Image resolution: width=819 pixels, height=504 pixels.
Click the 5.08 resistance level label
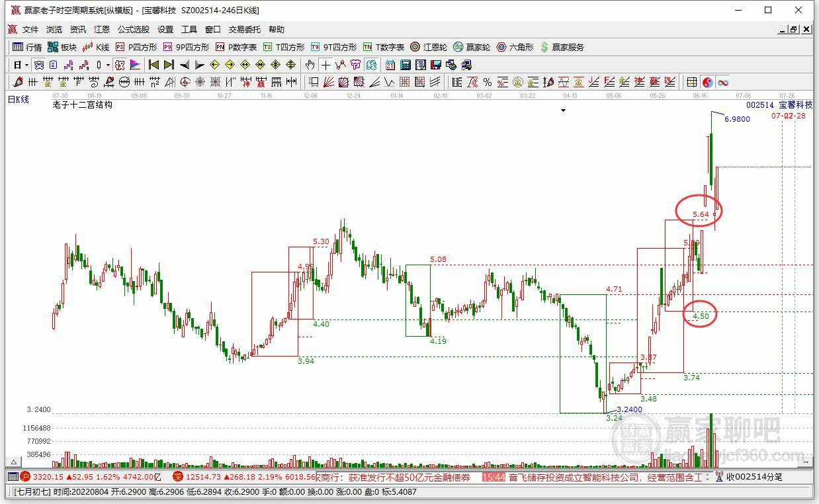coord(438,260)
